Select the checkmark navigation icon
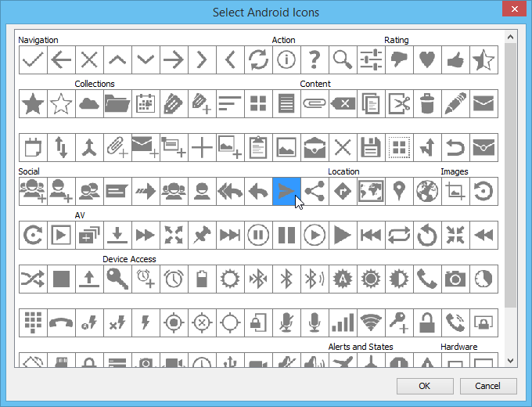The image size is (532, 407). [x=33, y=59]
